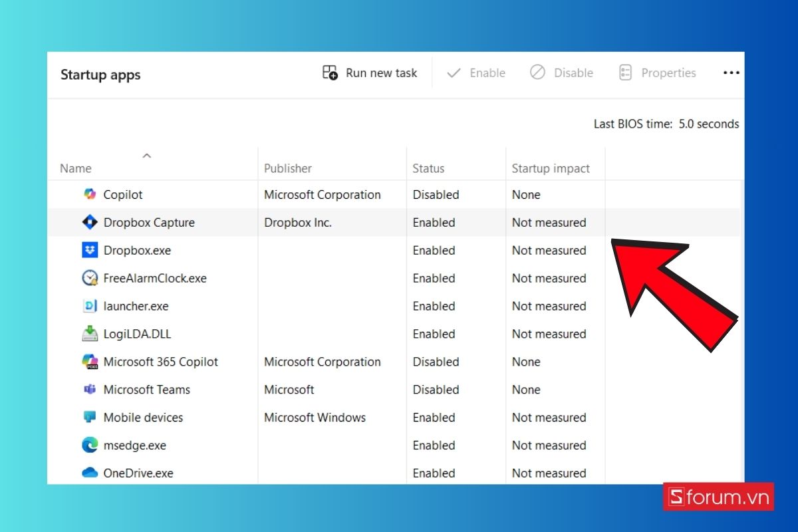798x532 pixels.
Task: Select the Mobile devices entry
Action: pyautogui.click(x=143, y=418)
